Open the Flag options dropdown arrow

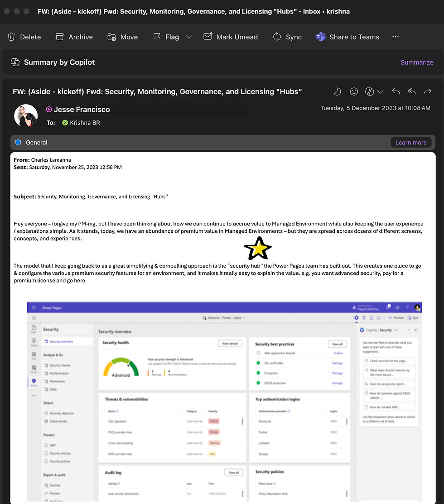coord(189,37)
